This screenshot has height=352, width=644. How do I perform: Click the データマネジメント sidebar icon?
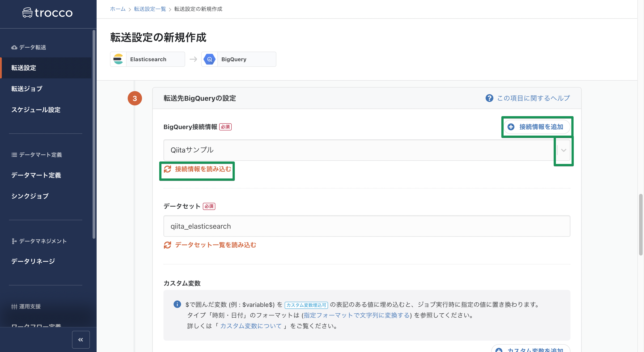click(x=14, y=241)
